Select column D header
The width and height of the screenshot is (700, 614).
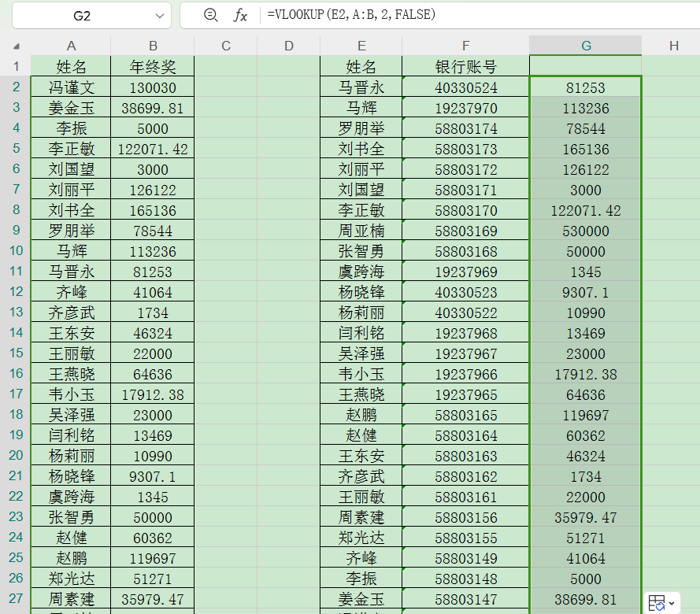289,46
